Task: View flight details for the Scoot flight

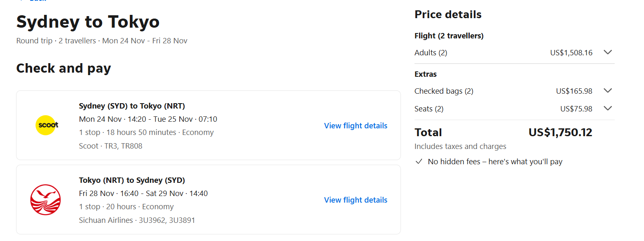Action: click(356, 126)
